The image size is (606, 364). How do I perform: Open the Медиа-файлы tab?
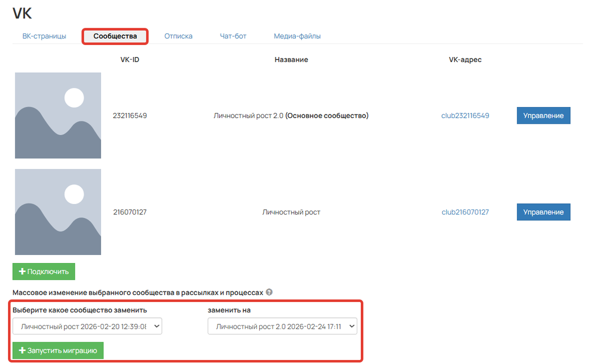click(x=297, y=36)
